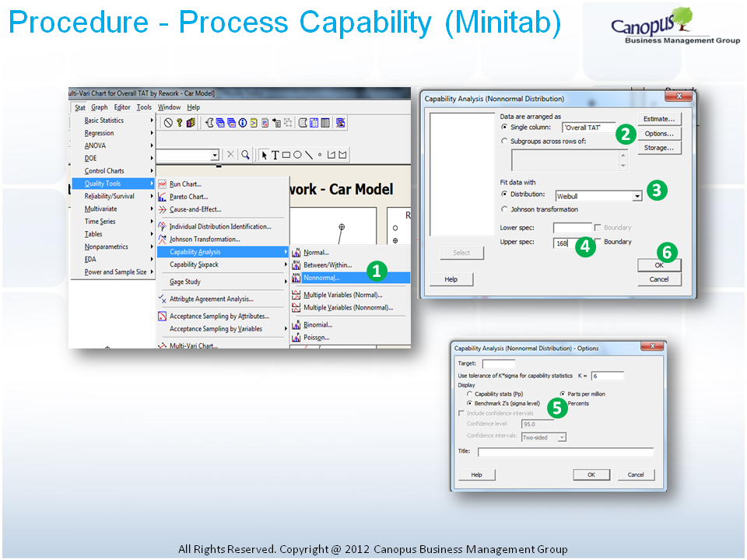
Task: Click the K sigma tolerance field
Action: [x=608, y=376]
